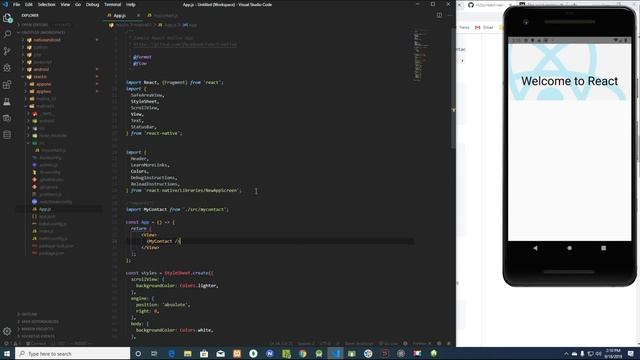The width and height of the screenshot is (640, 360).
Task: Open the Edit menu
Action: [x=29, y=4]
